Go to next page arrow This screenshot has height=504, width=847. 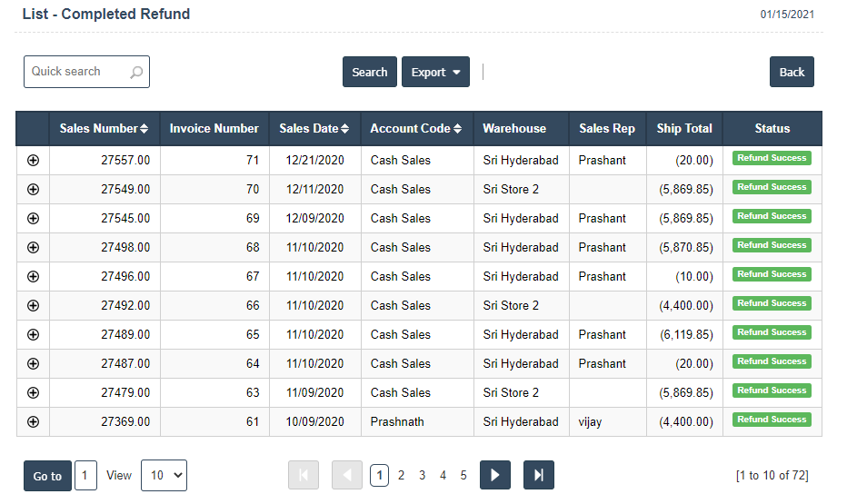[494, 475]
